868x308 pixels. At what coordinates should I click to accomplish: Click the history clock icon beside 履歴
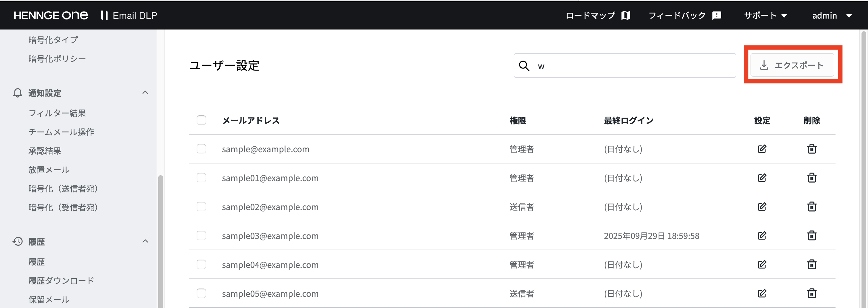17,241
